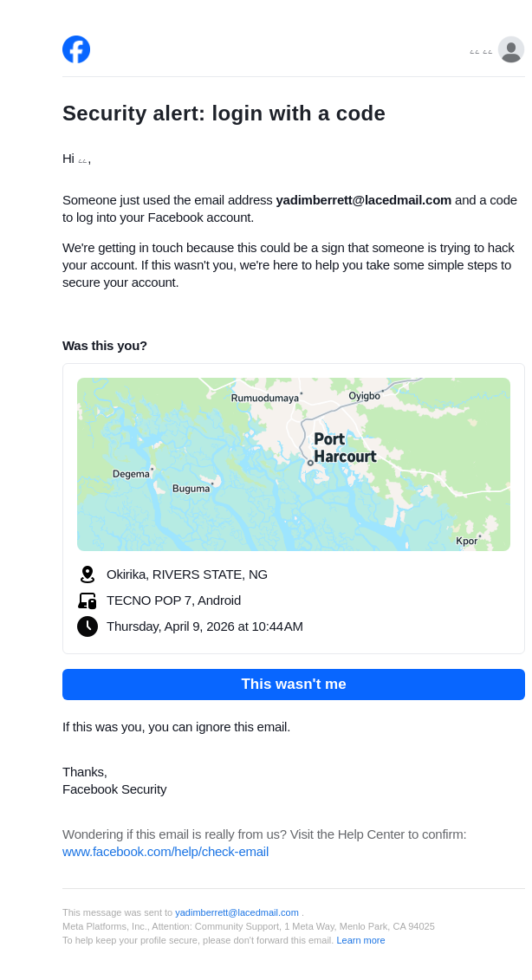Click the "Security alert: login with a code" heading
The image size is (532, 980).
coord(224,114)
